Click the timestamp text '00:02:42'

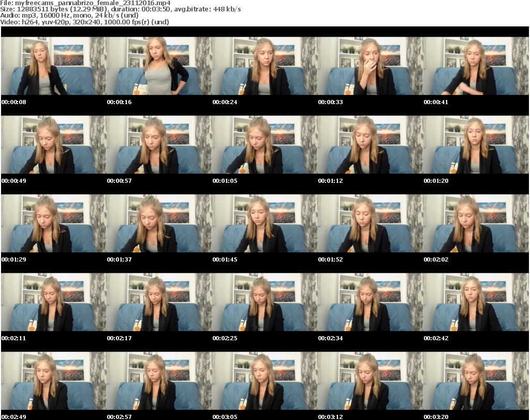tap(436, 338)
